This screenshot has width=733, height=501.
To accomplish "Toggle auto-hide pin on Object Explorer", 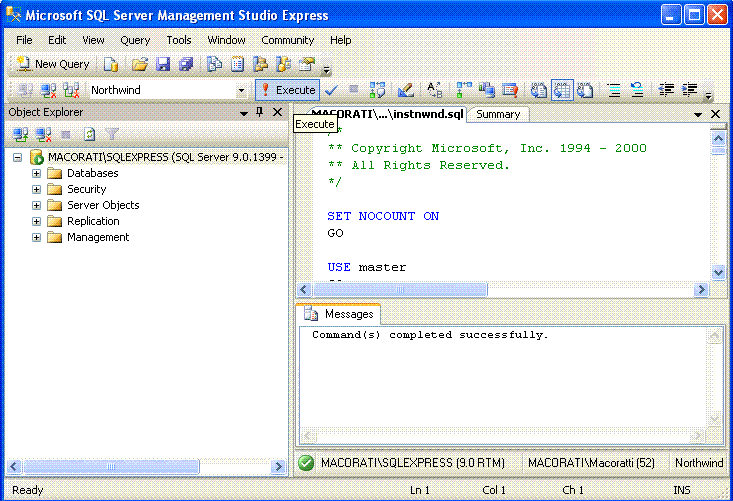I will click(260, 112).
